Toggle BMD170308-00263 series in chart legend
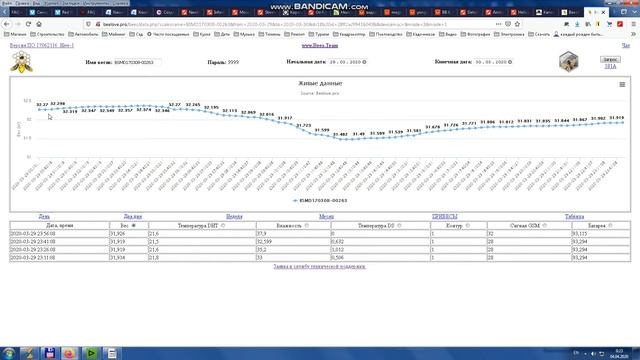This screenshot has height=360, width=640. tap(320, 201)
